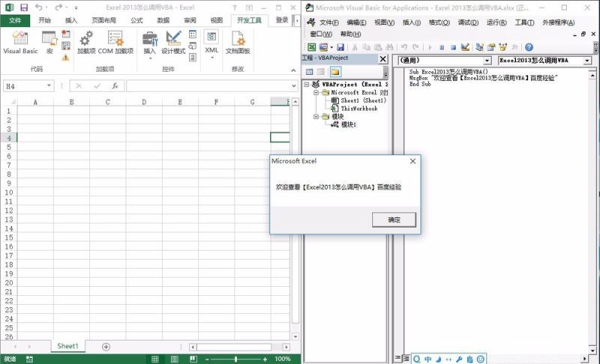Switch to Page Break Preview in the status bar
The image size is (600, 364).
(x=193, y=359)
